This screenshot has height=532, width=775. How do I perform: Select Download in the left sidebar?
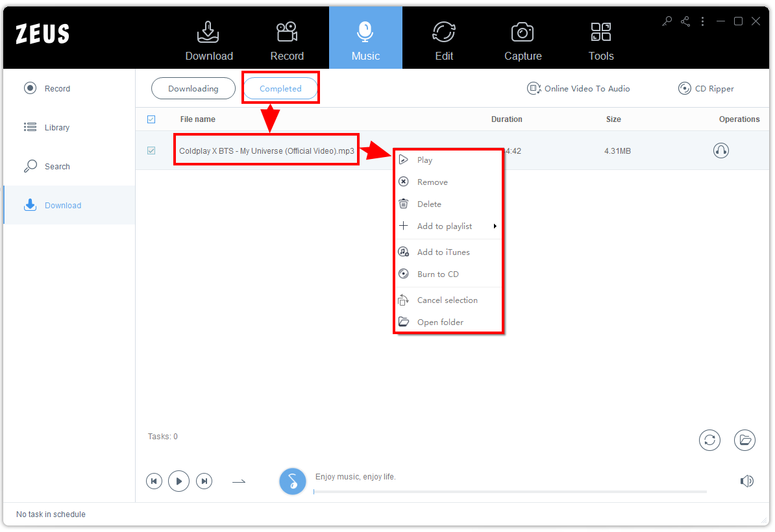pos(69,205)
